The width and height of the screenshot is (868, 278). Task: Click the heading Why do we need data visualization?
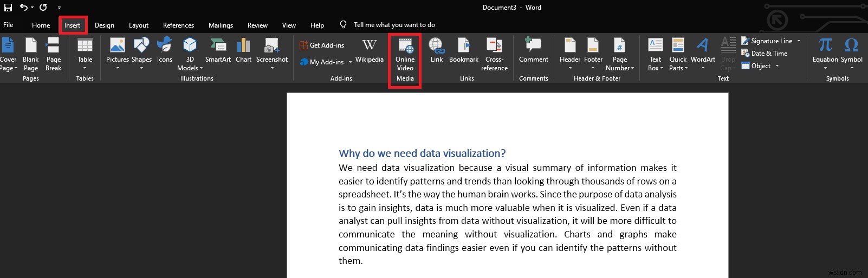click(x=422, y=154)
